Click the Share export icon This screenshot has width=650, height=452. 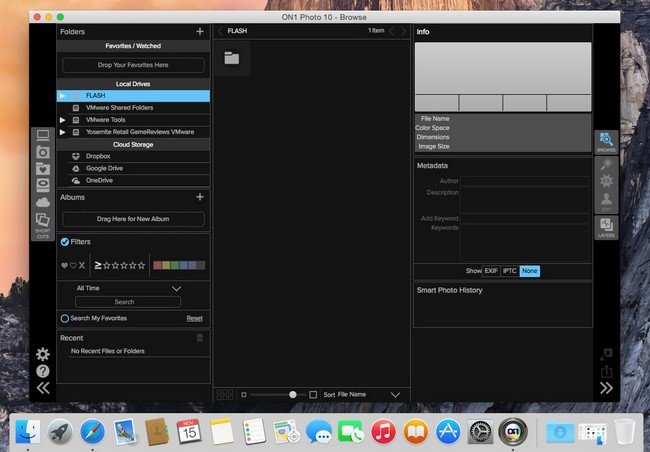[606, 371]
